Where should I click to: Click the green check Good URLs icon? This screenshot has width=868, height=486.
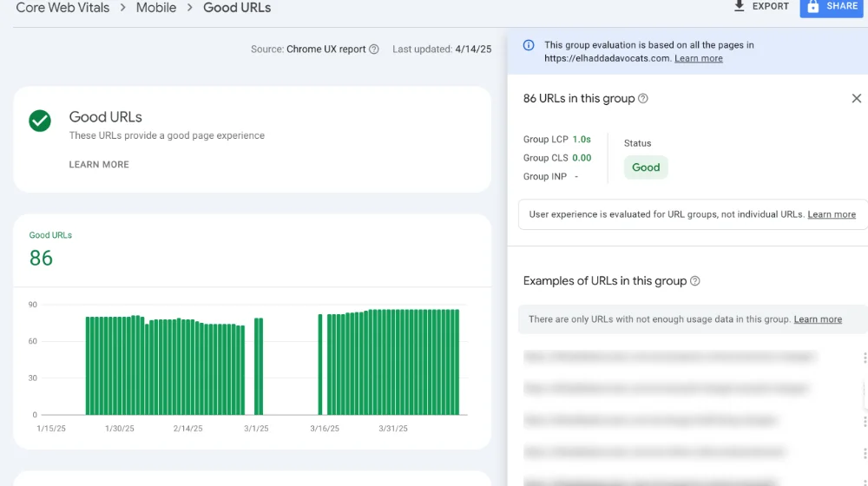40,121
